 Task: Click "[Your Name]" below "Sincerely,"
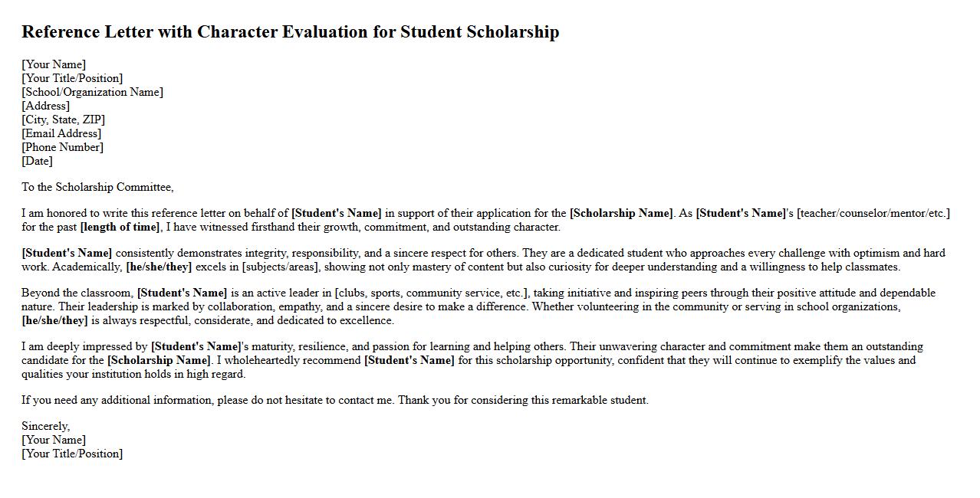click(x=54, y=440)
